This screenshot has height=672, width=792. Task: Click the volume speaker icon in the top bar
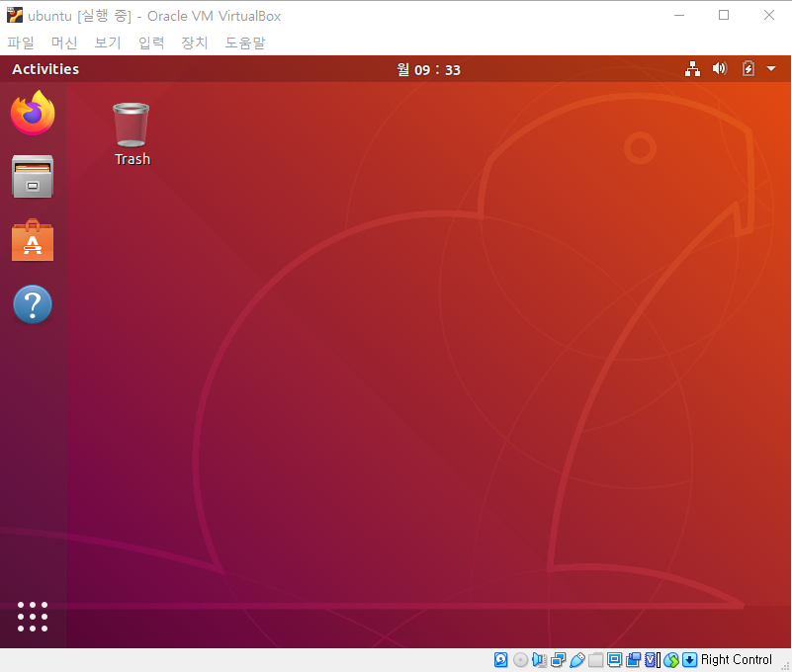click(720, 68)
